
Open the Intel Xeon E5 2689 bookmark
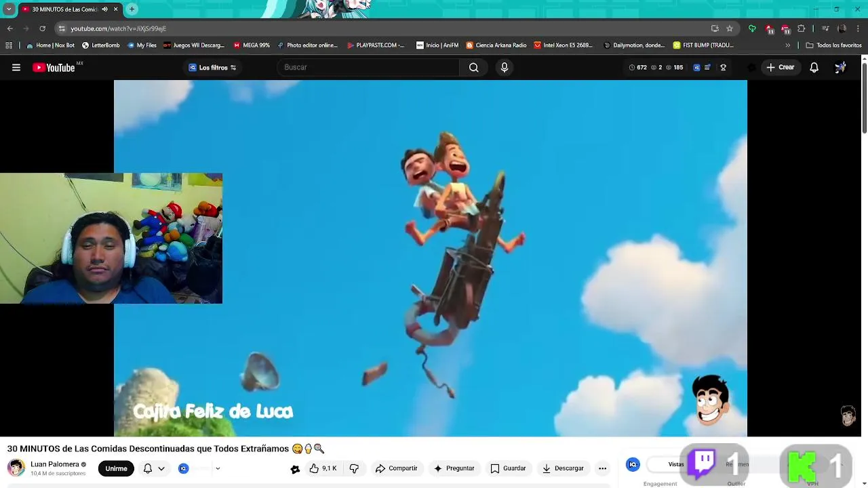(563, 45)
